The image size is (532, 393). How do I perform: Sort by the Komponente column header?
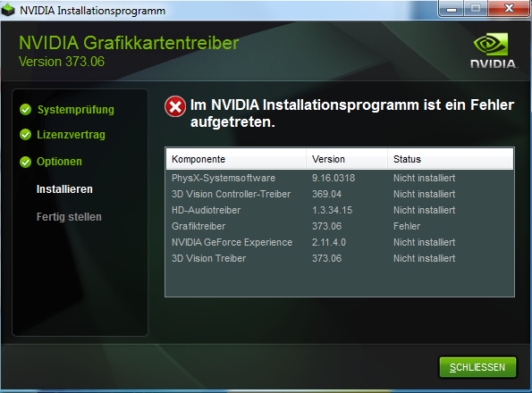pyautogui.click(x=236, y=159)
